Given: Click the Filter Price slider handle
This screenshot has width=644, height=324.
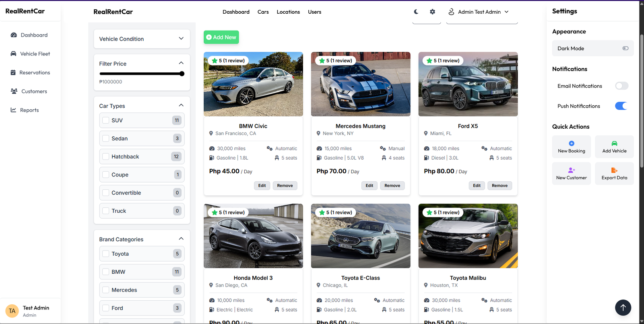Looking at the screenshot, I should click(x=182, y=74).
